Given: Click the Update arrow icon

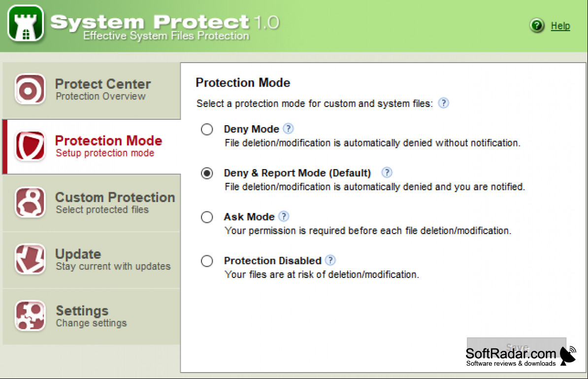Looking at the screenshot, I should click(x=30, y=259).
